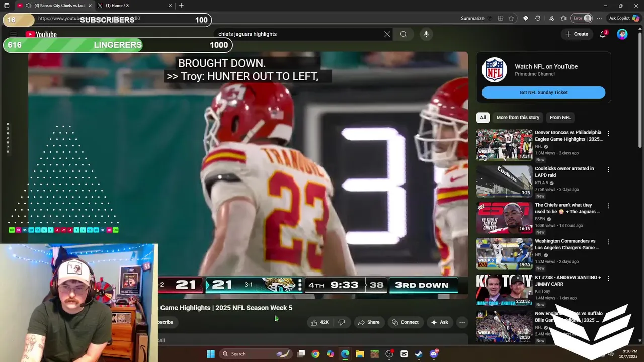Open the NFL channel shield logo
This screenshot has width=644, height=362.
[495, 70]
